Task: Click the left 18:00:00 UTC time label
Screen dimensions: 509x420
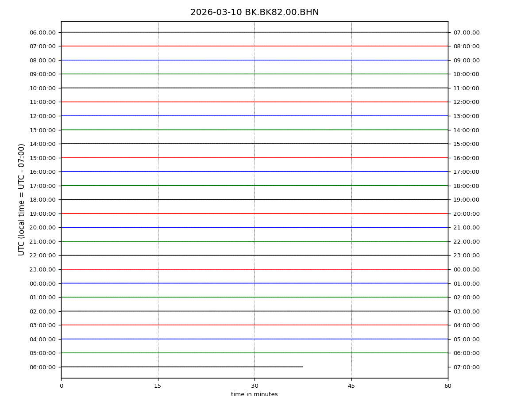Action: pyautogui.click(x=43, y=200)
